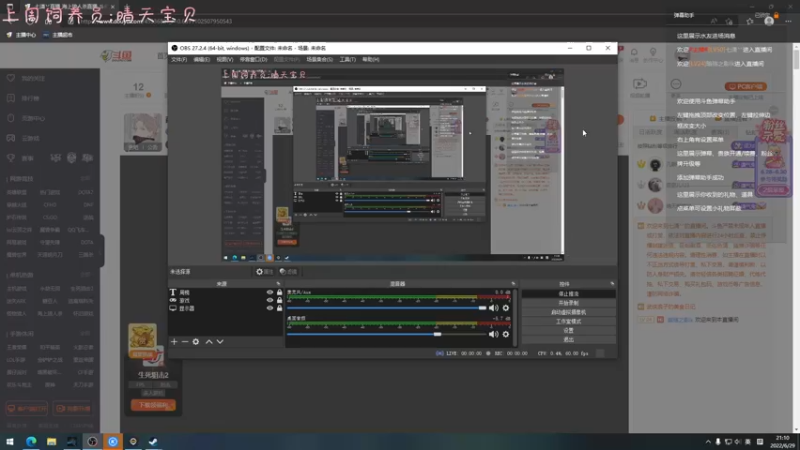Click the 桌面音频 volume slider
Viewport: 800px width, 450px height.
(x=386, y=334)
